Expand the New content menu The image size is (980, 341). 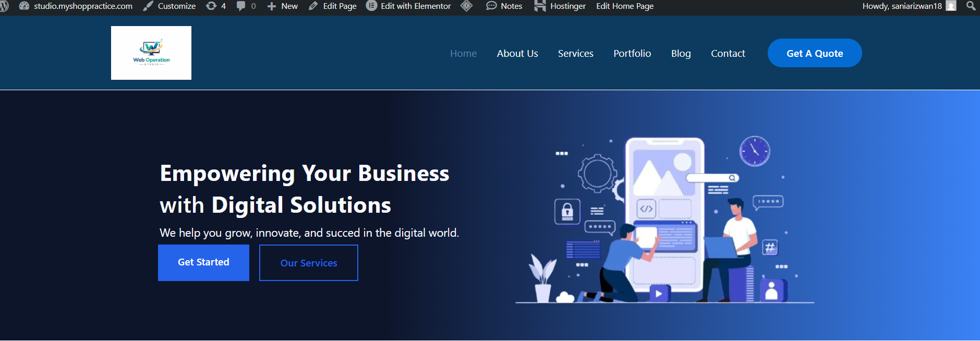(283, 6)
